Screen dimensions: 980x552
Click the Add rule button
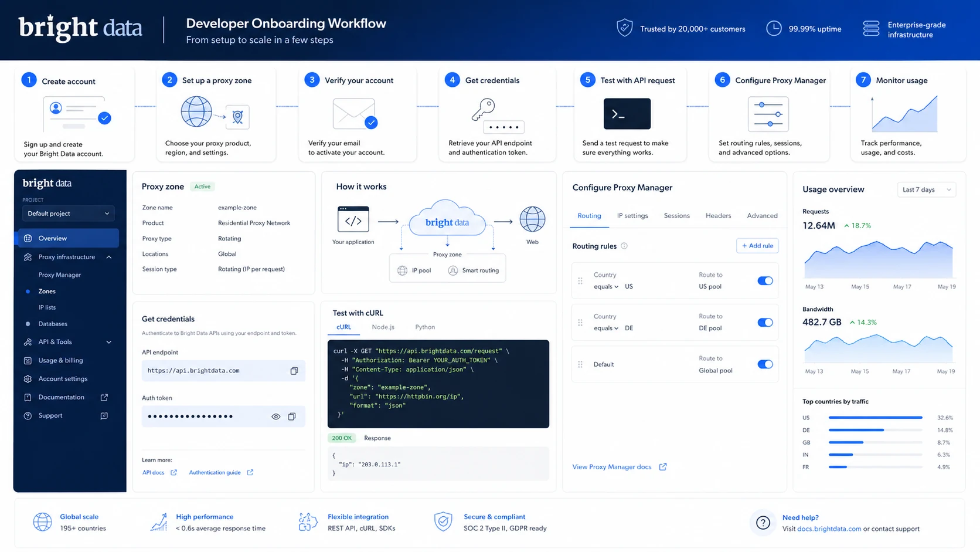[757, 246]
